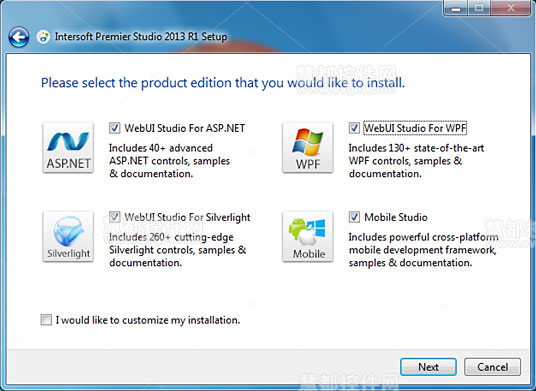This screenshot has width=536, height=391.
Task: Click the WebUI Studio For ASP.NET label
Action: (x=185, y=128)
